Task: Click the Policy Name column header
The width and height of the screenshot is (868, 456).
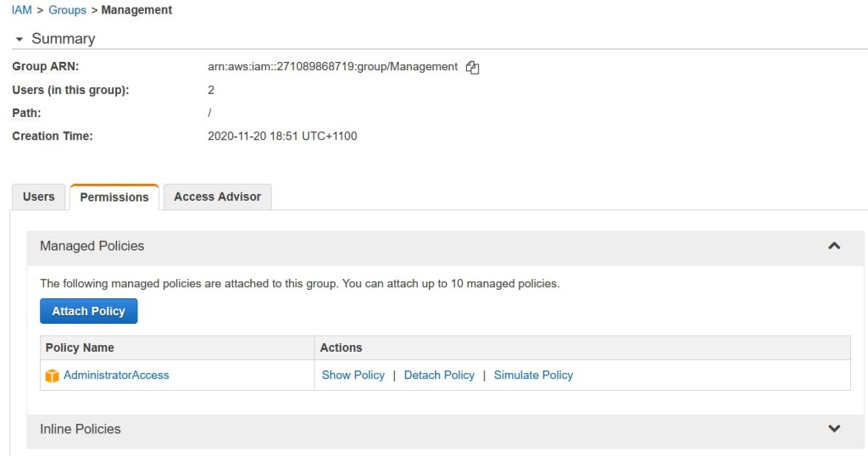Action: point(80,348)
